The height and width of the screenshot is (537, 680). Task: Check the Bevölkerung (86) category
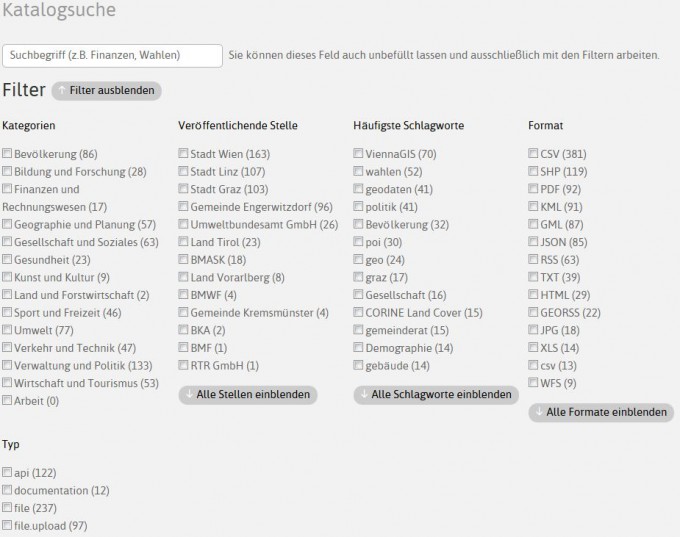[7, 153]
